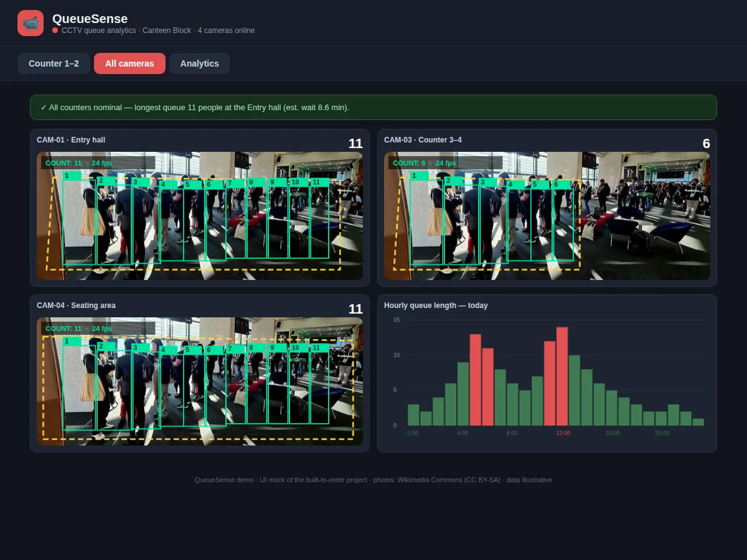Open the CAM-03 Counter 3–4 video feed
Screen dimensions: 747x560
point(547,216)
